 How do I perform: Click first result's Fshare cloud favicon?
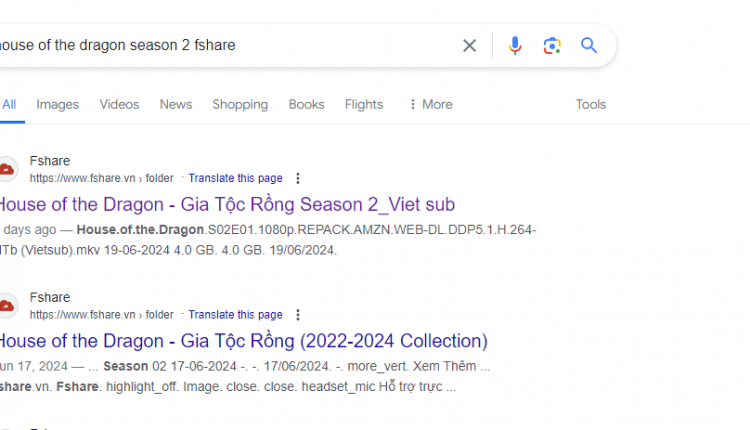point(7,169)
